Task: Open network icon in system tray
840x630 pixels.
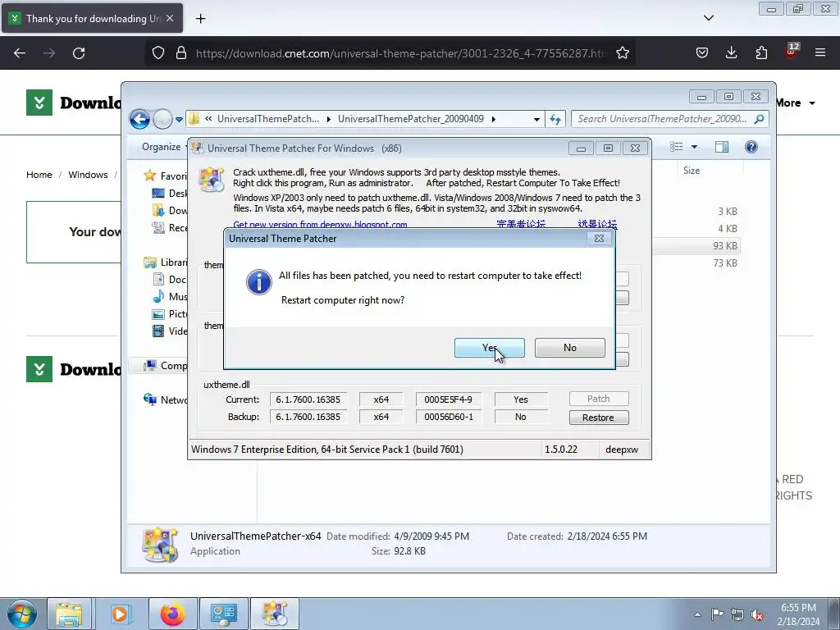Action: click(737, 614)
